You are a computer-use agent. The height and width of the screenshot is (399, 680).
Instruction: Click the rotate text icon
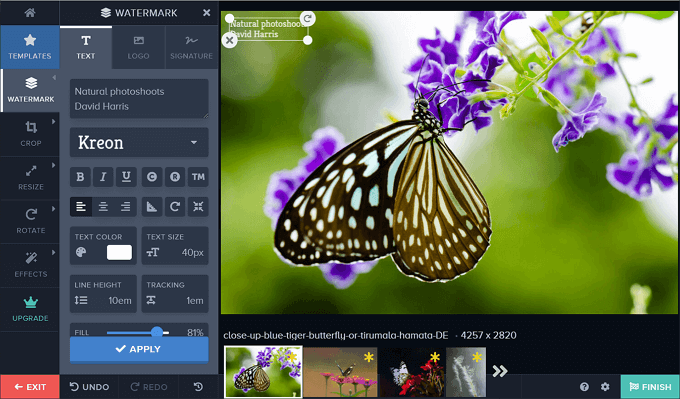[x=175, y=207]
